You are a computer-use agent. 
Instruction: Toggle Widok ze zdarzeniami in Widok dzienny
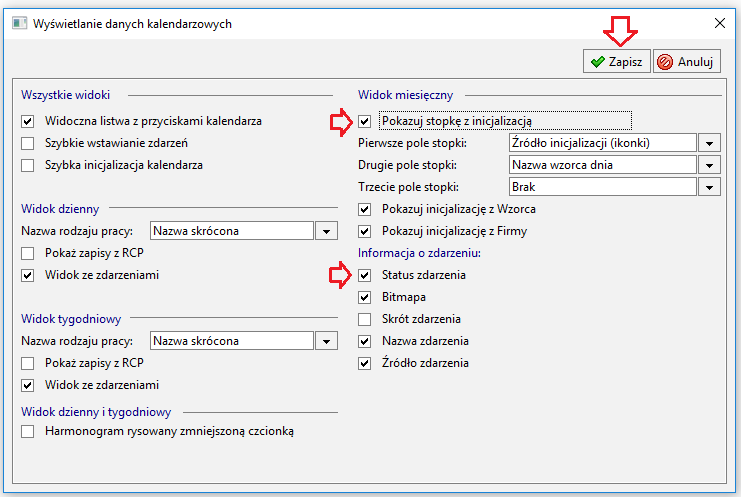click(27, 275)
